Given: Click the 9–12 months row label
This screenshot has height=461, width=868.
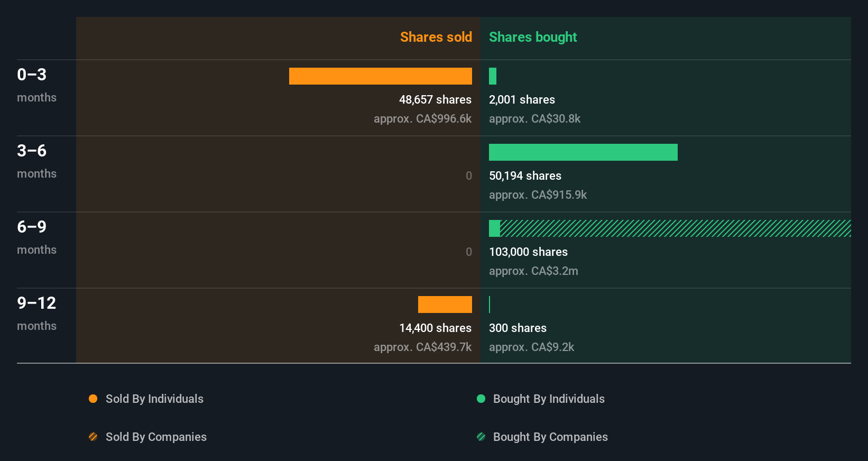Looking at the screenshot, I should pos(36,313).
